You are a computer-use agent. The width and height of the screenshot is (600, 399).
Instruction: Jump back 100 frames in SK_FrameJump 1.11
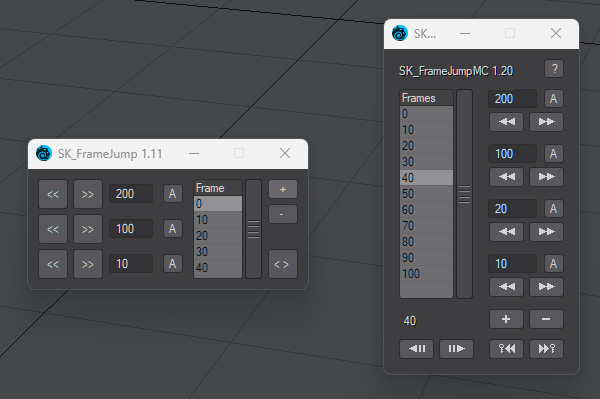point(53,229)
